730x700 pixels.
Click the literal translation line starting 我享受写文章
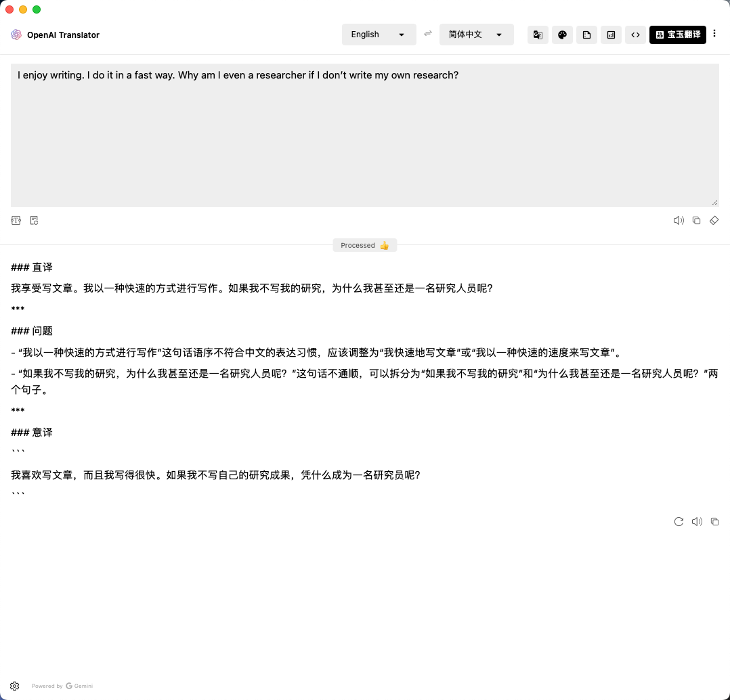[x=252, y=288]
